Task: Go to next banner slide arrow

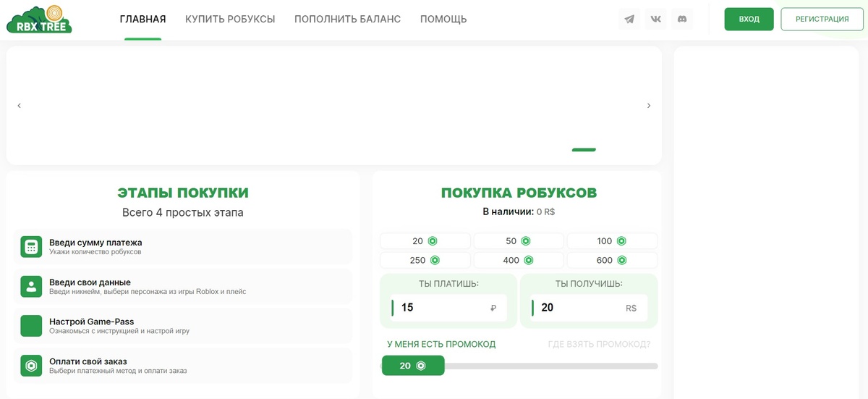Action: pos(649,106)
